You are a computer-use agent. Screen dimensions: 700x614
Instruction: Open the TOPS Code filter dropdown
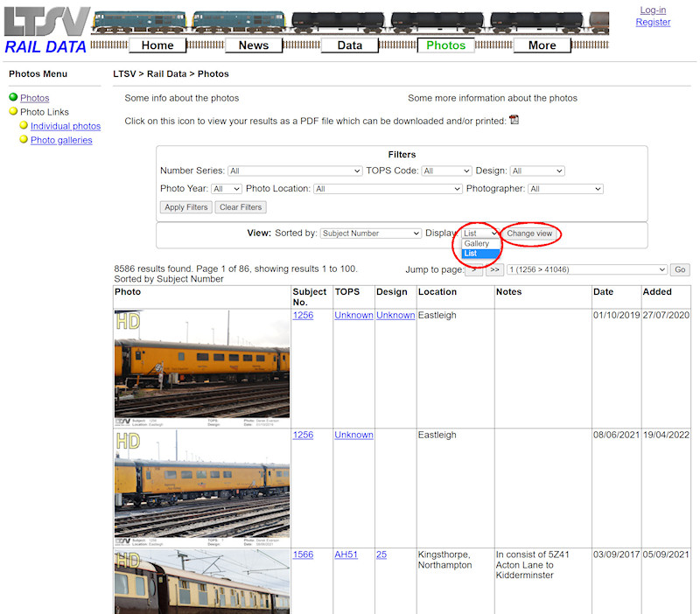(x=446, y=171)
